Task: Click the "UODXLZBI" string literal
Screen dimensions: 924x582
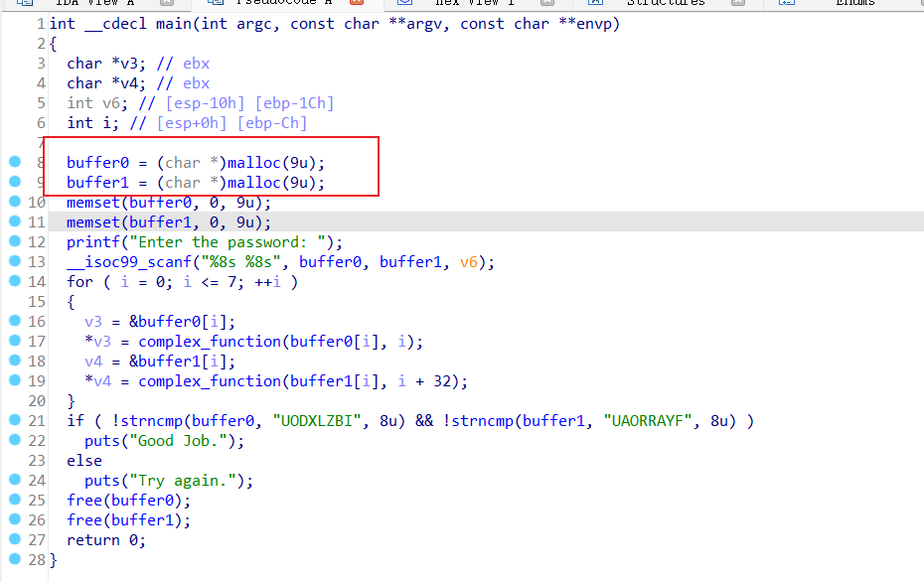Action: (317, 421)
